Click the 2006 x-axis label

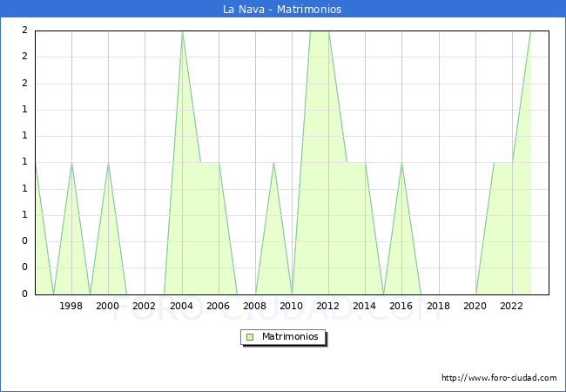218,306
